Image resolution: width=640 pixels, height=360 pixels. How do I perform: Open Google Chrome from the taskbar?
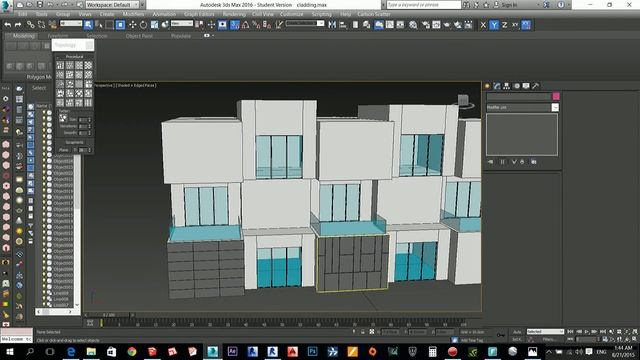[131, 351]
